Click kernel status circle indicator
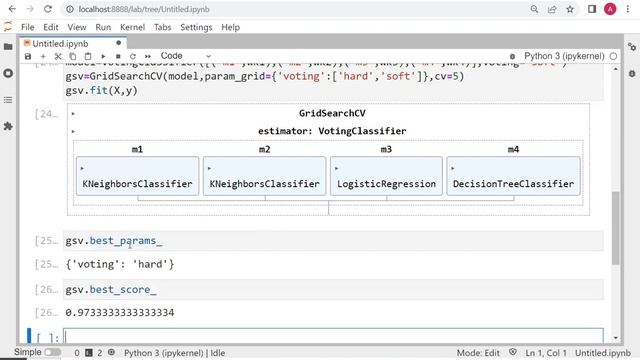The image size is (640, 360). pos(613,56)
